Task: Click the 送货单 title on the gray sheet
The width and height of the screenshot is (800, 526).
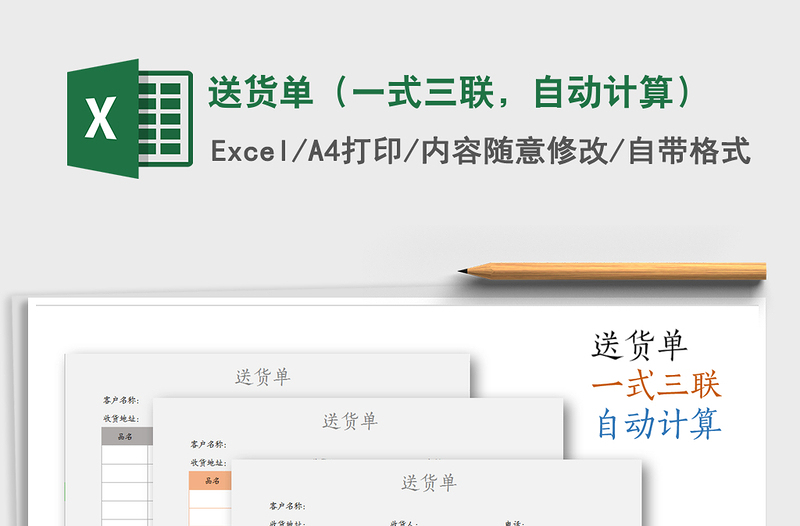Action: (x=263, y=377)
